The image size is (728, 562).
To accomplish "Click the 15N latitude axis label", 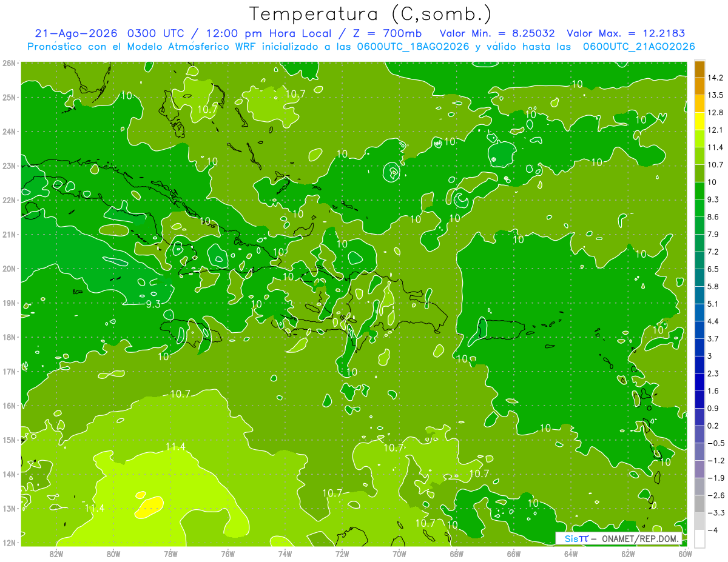I will point(9,440).
